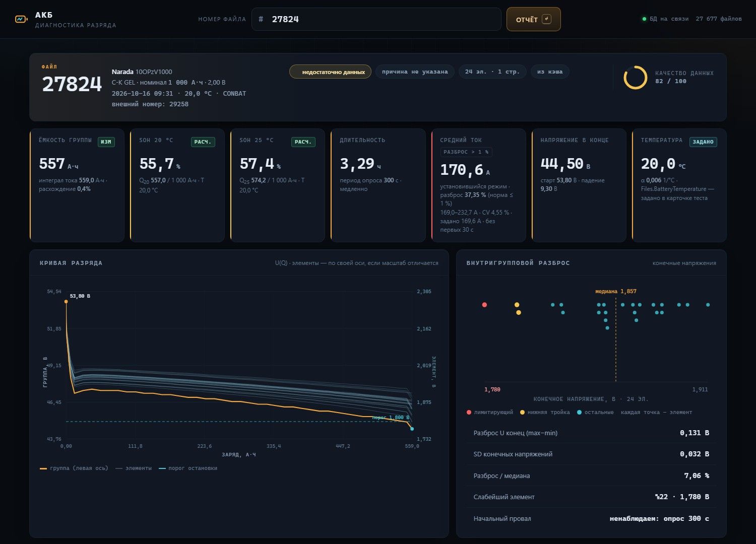The image size is (756, 544).
Task: Click the 'РАЗБРОС > 1 %' warning tag
Action: click(x=466, y=152)
